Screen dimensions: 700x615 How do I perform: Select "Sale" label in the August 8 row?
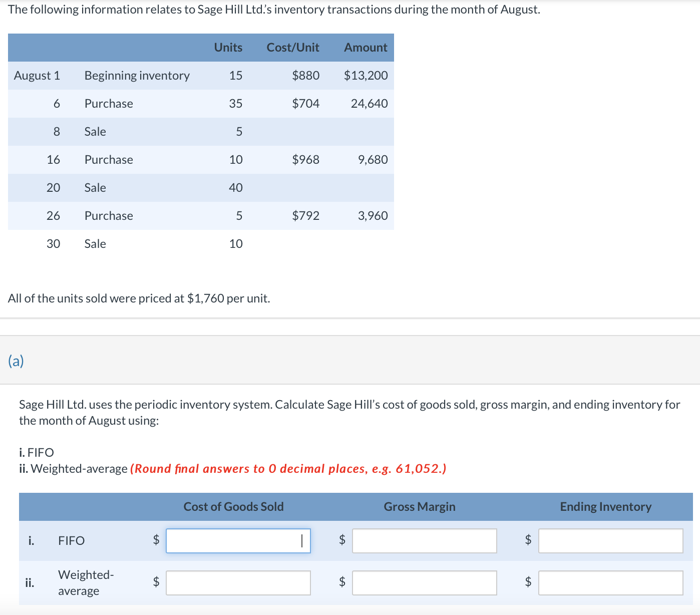pos(95,132)
